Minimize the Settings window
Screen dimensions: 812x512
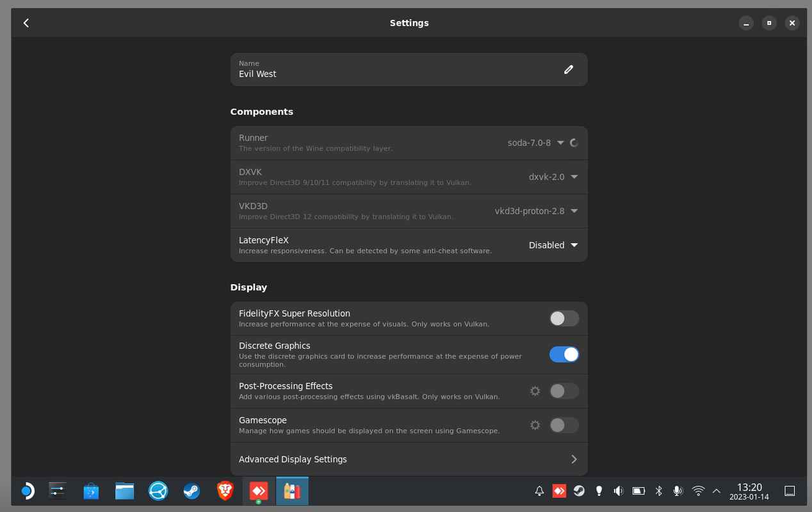click(746, 23)
